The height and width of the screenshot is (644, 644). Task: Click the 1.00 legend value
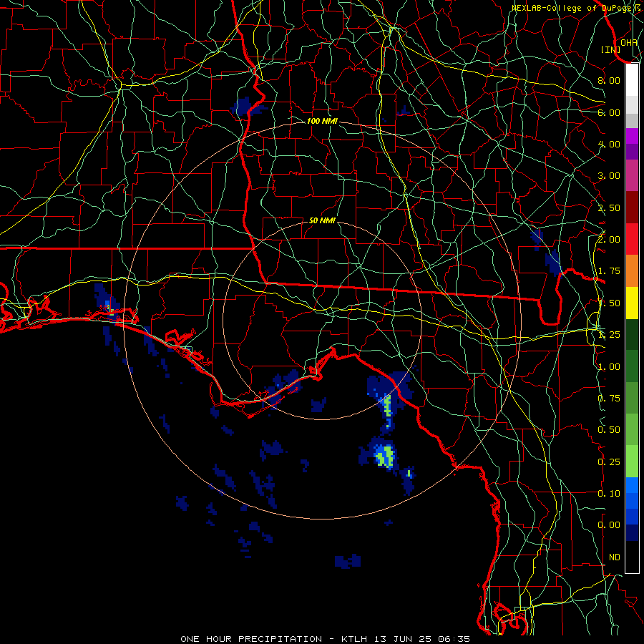[609, 367]
